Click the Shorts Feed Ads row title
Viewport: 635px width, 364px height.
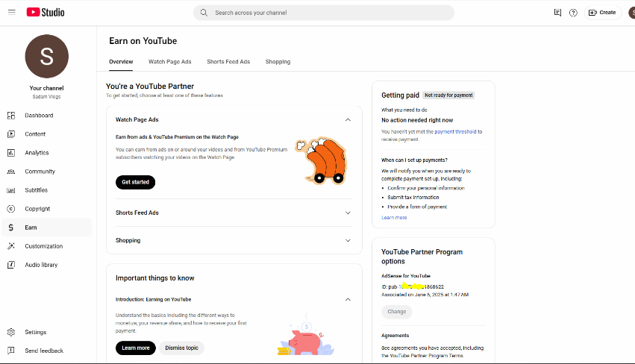(137, 213)
